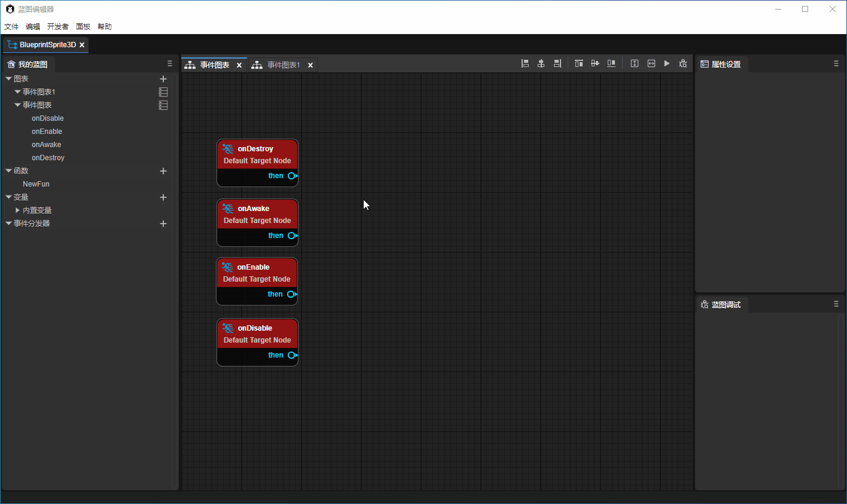Click the vertical distribute spacing icon

point(635,63)
